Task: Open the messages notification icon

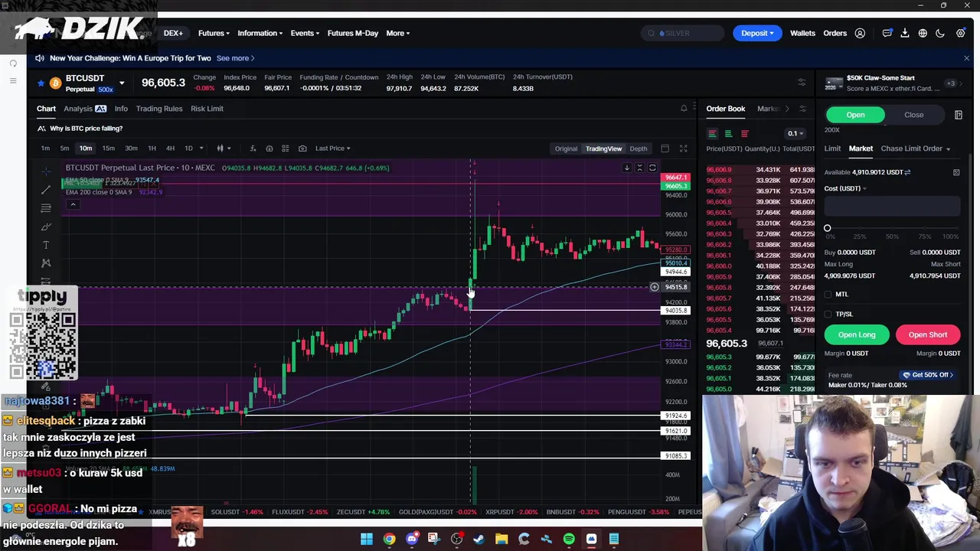Action: click(887, 33)
